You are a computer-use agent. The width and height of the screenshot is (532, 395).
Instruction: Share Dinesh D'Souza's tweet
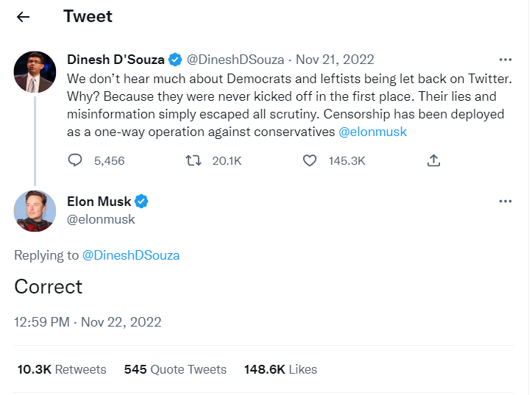434,160
